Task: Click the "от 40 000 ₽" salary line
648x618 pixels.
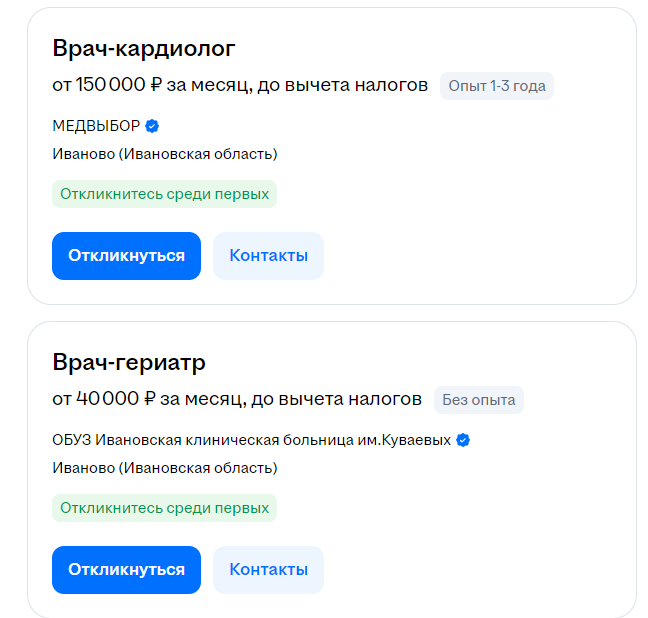Action: click(x=237, y=400)
